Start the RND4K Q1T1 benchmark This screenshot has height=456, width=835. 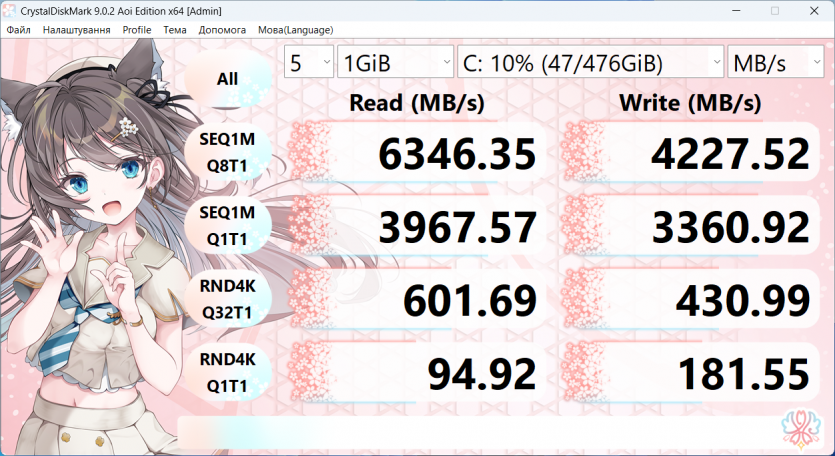pyautogui.click(x=227, y=373)
